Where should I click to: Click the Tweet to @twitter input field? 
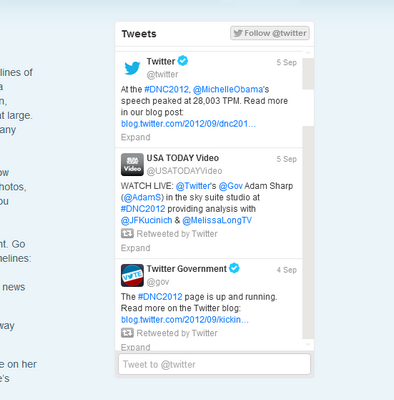click(214, 364)
